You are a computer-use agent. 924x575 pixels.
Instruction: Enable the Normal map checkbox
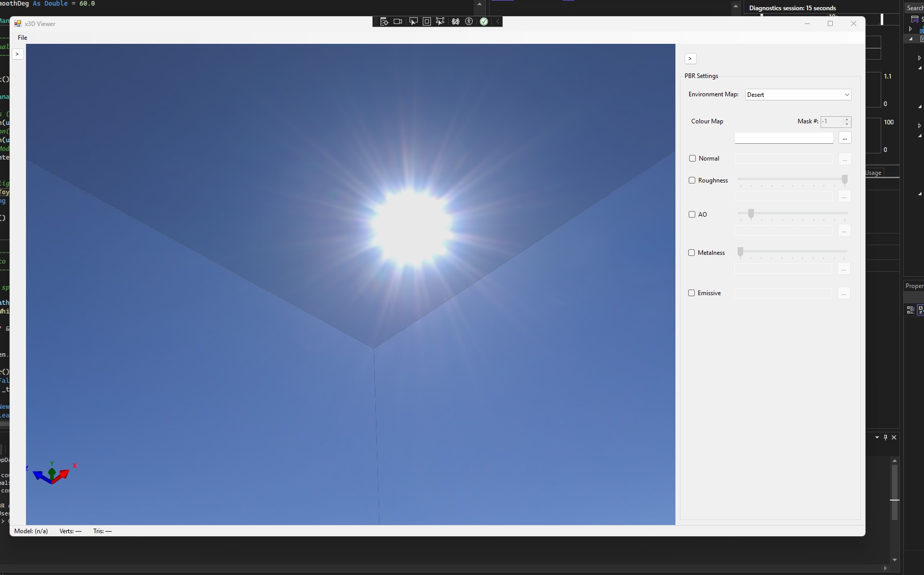[692, 159]
